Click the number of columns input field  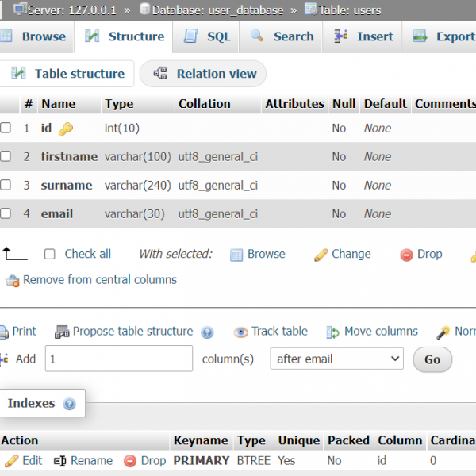click(x=118, y=359)
